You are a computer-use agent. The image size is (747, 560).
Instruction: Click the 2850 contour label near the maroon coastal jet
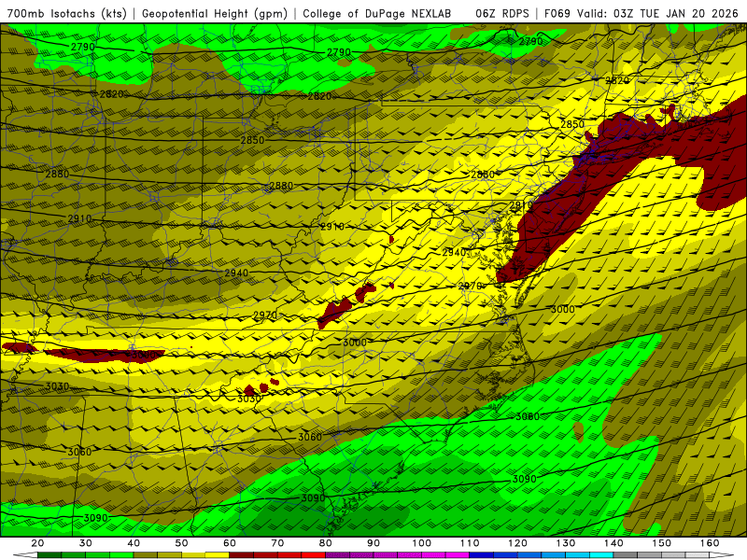(572, 124)
